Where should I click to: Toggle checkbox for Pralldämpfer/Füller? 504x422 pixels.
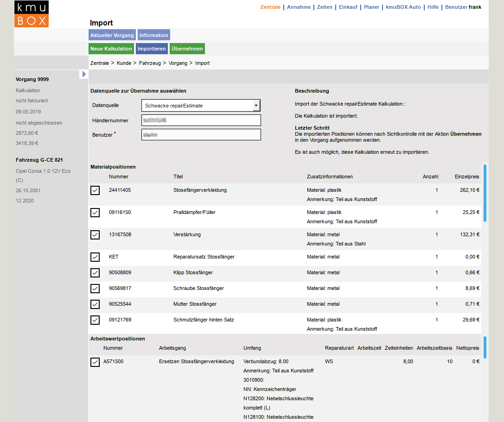[95, 213]
